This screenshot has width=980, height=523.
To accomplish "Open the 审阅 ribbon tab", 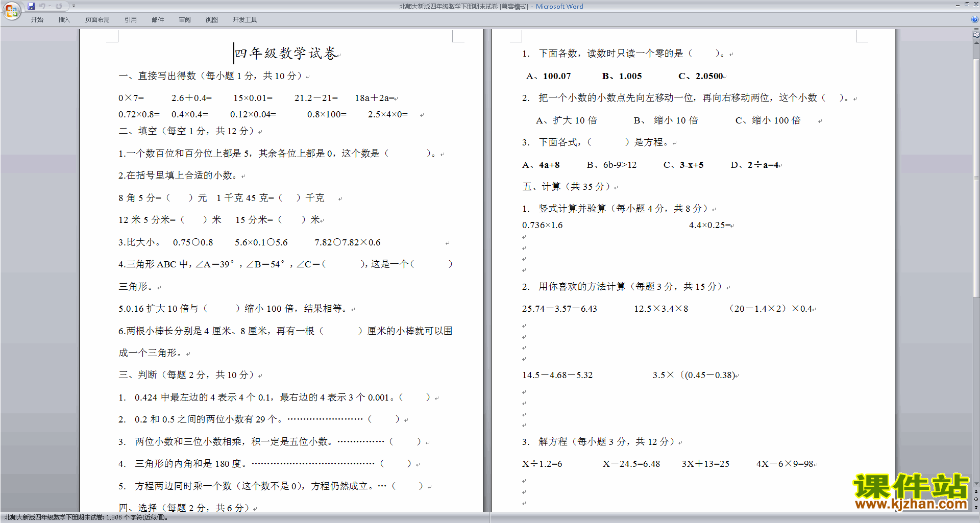I will pos(185,20).
